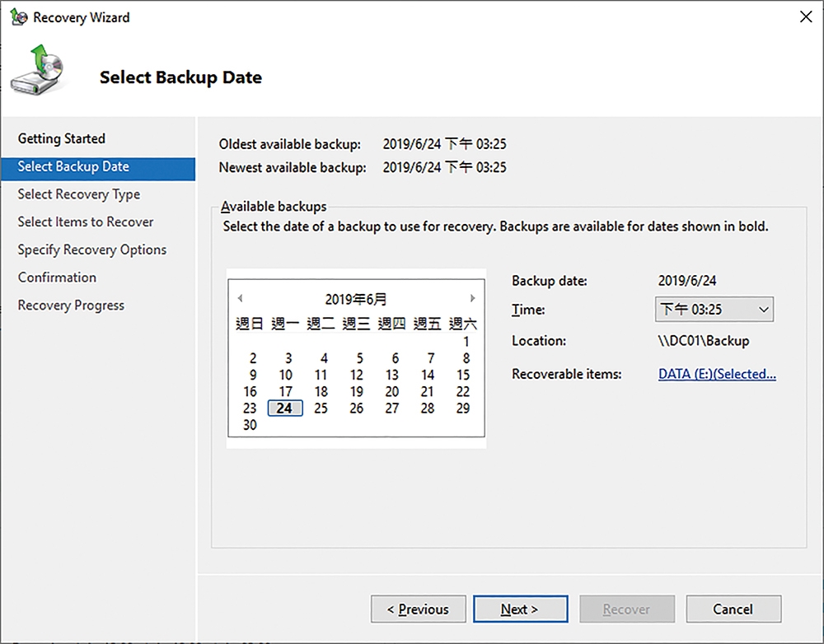
Task: Select the Select Items to Recover step
Action: 86,222
